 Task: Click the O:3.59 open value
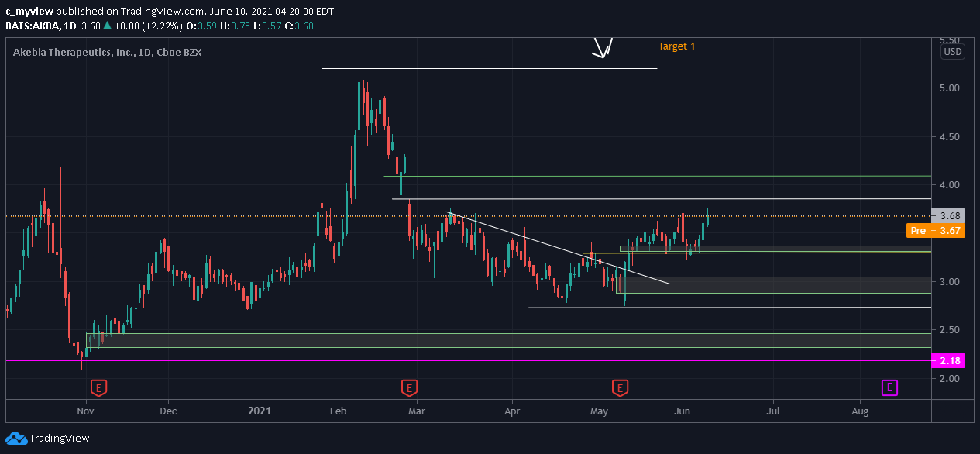coord(201,26)
